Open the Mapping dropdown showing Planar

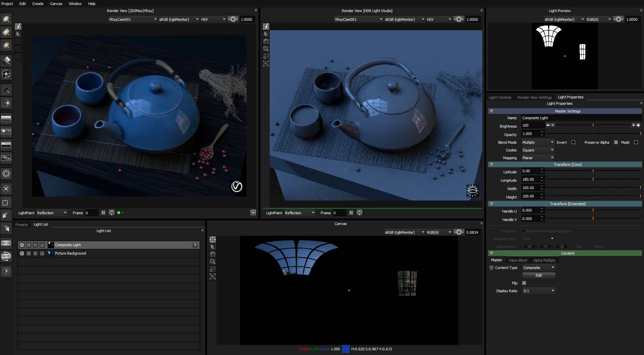point(538,158)
